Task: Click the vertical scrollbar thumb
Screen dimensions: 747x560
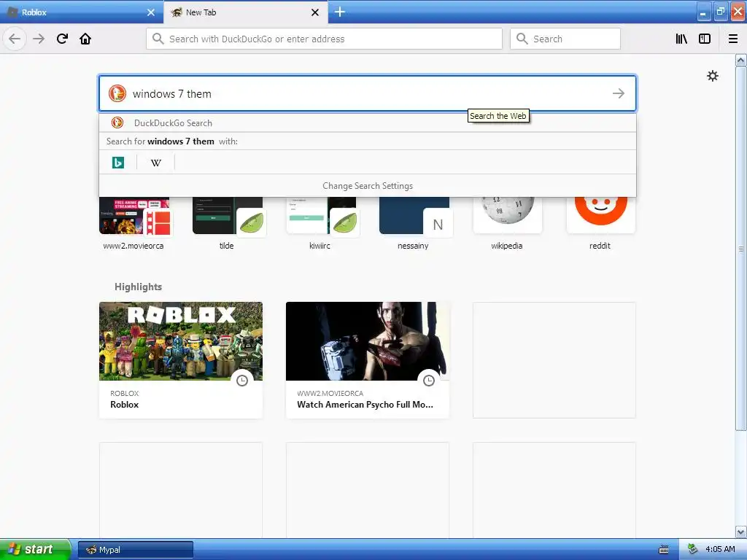Action: click(741, 248)
